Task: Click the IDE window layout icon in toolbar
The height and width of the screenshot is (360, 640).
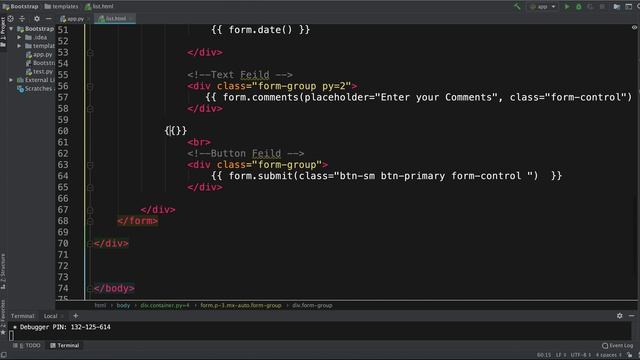Action: [x=628, y=7]
